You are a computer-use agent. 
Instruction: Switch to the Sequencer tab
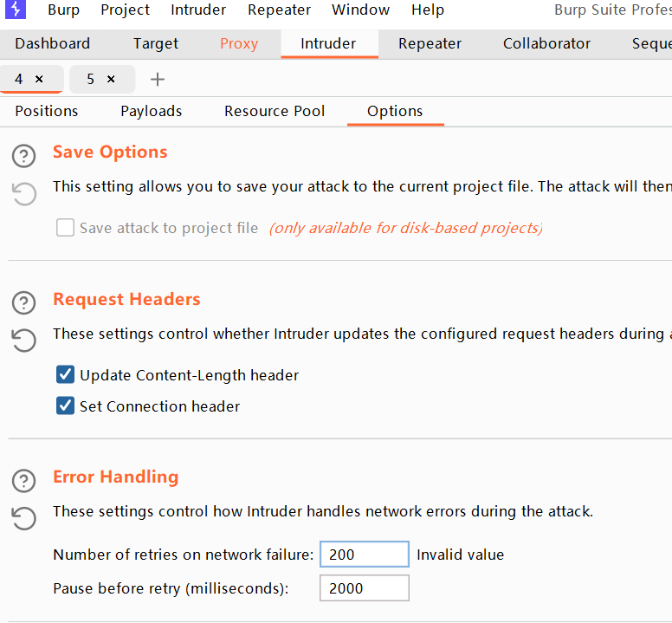651,43
